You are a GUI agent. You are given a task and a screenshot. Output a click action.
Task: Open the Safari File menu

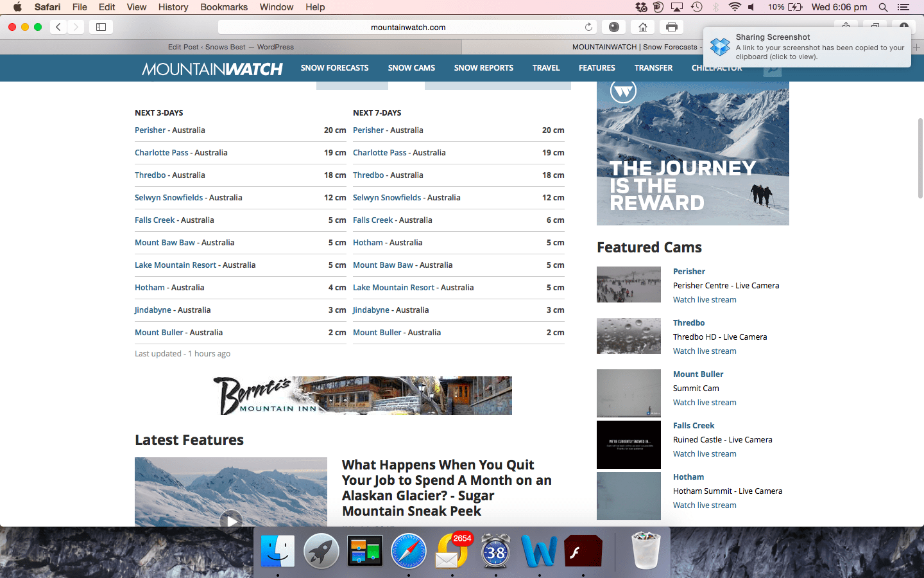point(80,7)
